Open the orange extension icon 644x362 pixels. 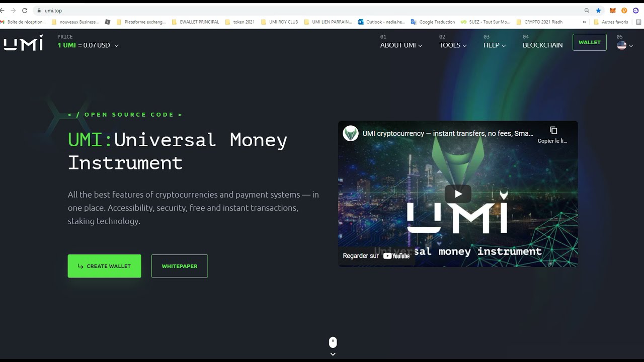tap(624, 11)
